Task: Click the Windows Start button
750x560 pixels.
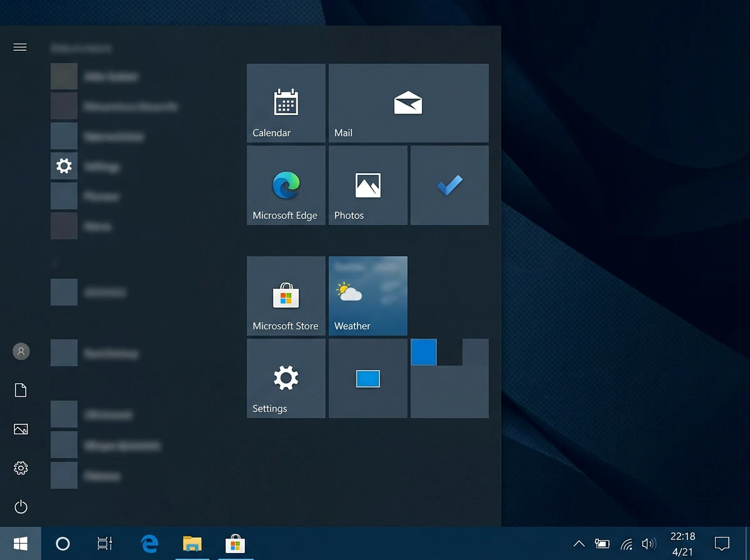Action: 21,543
